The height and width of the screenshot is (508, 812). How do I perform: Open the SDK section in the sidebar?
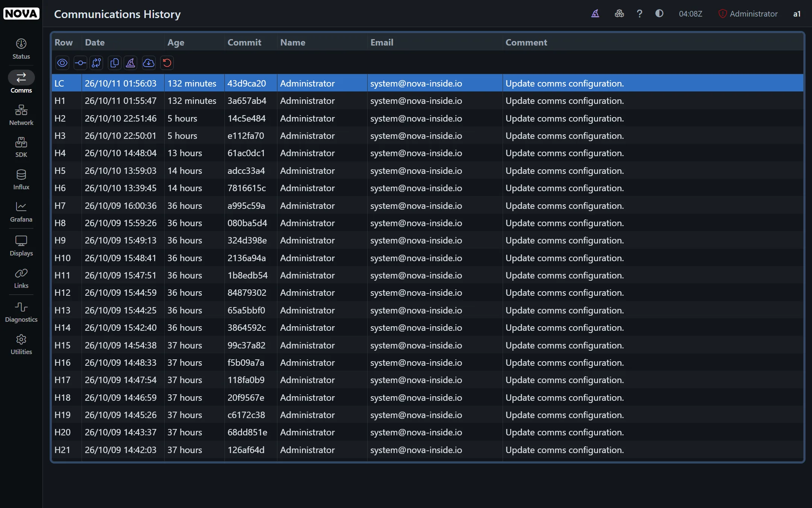(x=21, y=147)
